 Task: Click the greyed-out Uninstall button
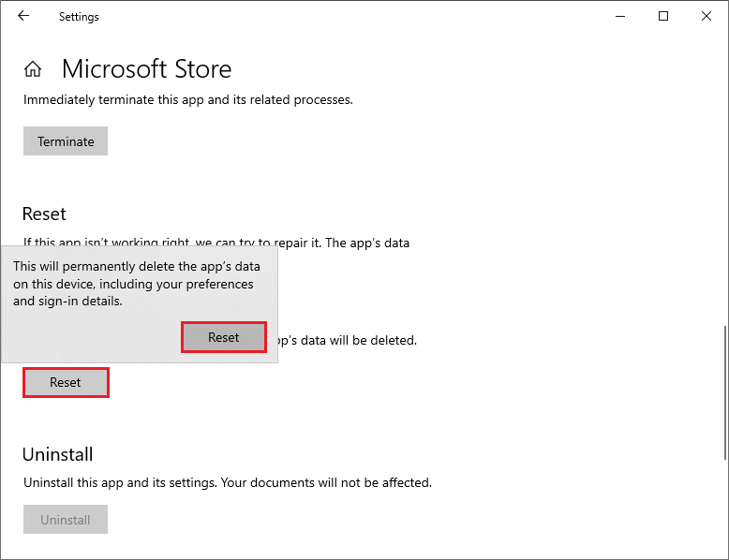[x=66, y=519]
